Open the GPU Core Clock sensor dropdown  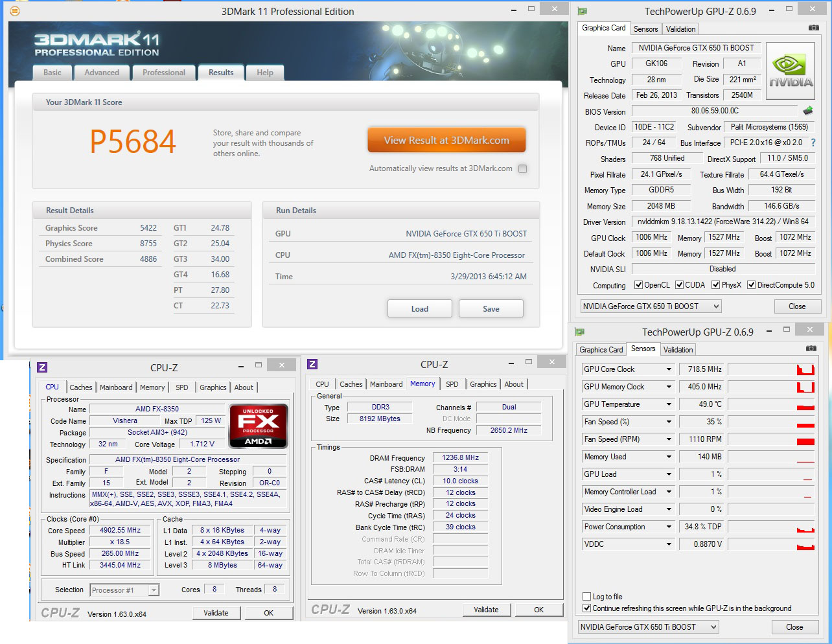tap(669, 369)
